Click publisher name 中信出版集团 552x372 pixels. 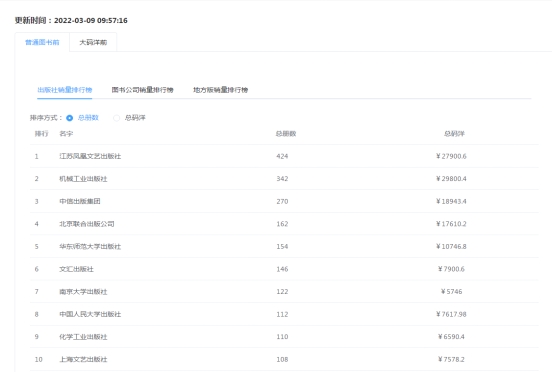[80, 201]
